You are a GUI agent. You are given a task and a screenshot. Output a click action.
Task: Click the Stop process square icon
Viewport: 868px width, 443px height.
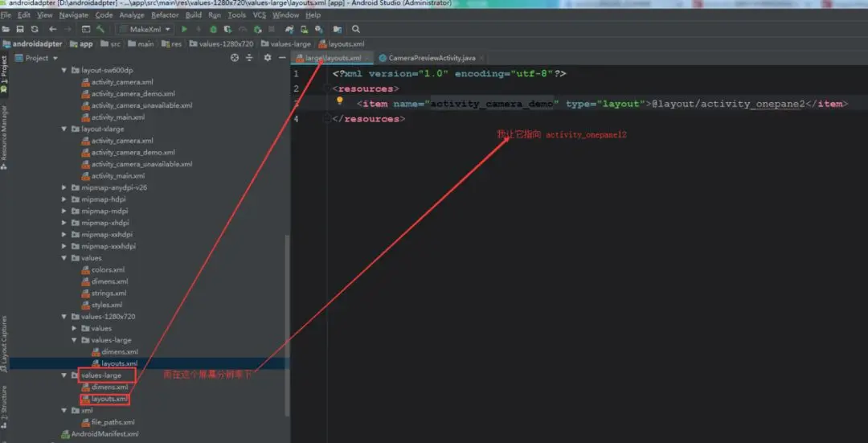pyautogui.click(x=272, y=30)
